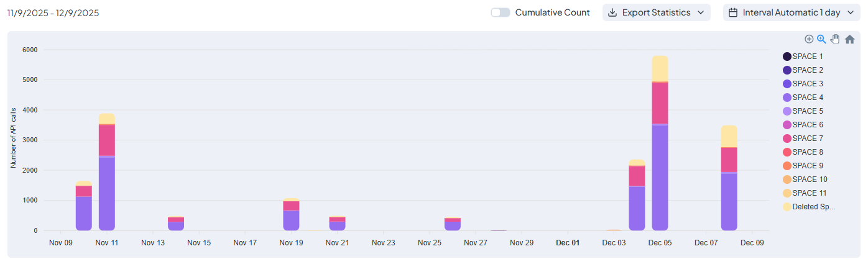The image size is (868, 259).
Task: Select the panning hand tool
Action: (835, 39)
